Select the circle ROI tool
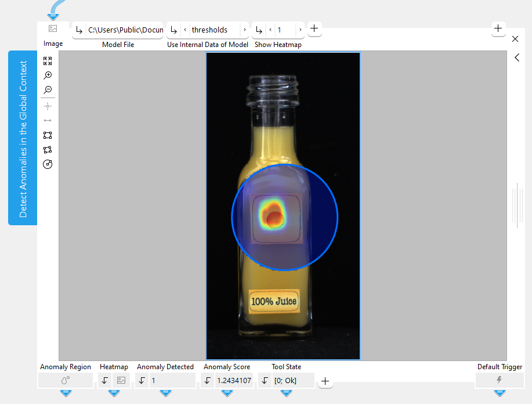 click(x=48, y=164)
